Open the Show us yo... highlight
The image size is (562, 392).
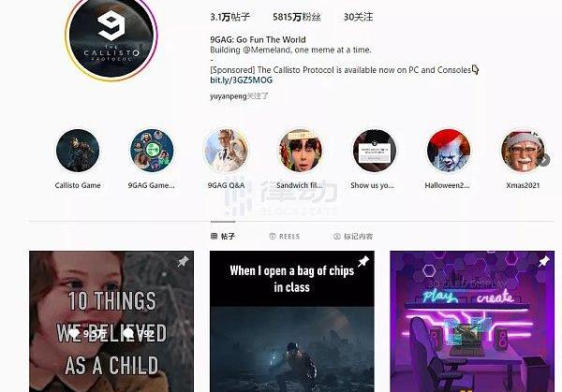coord(374,151)
